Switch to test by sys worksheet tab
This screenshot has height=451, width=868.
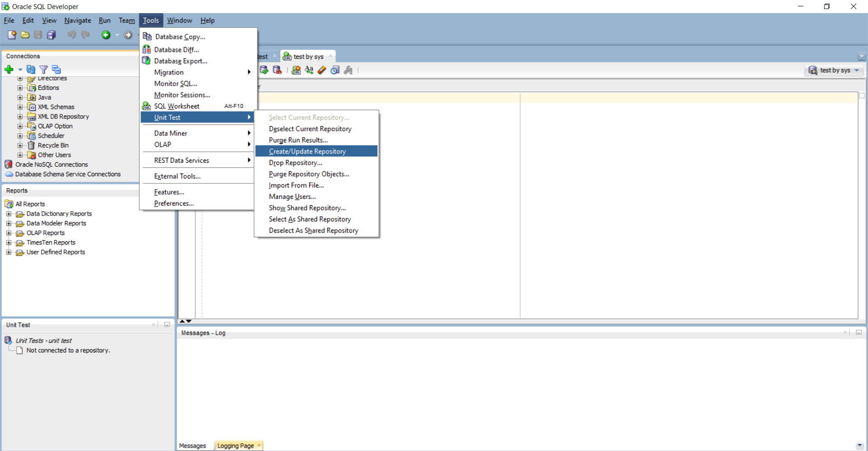(308, 56)
